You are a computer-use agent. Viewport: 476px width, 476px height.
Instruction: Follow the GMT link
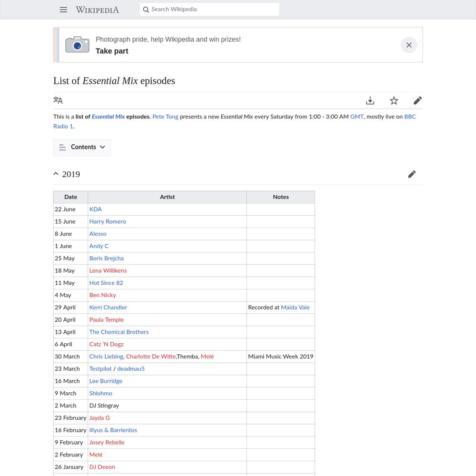(x=357, y=117)
